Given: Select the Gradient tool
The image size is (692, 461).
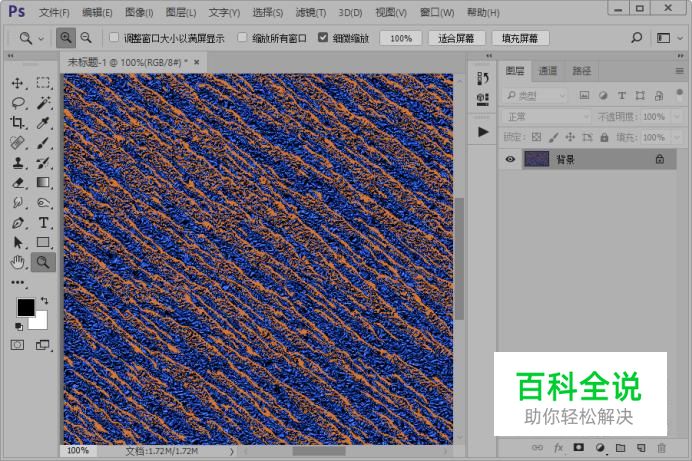Looking at the screenshot, I should (x=43, y=182).
